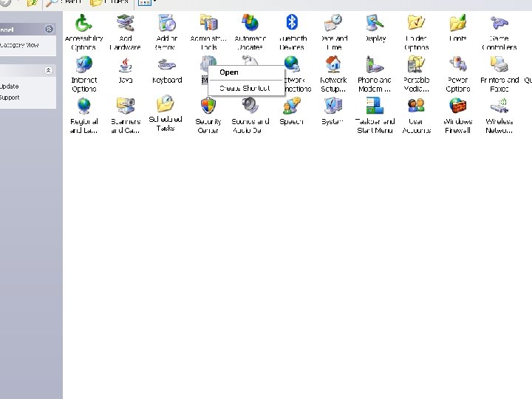Open the Display settings icon
This screenshot has width=532, height=399.
(x=375, y=24)
